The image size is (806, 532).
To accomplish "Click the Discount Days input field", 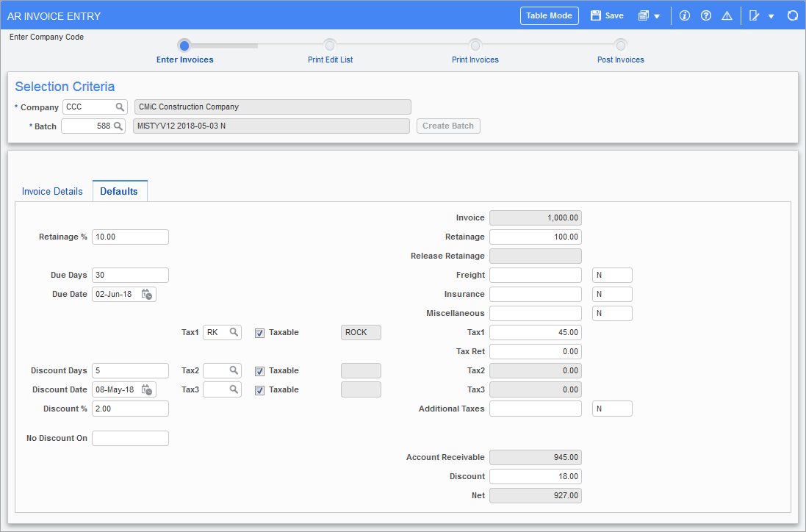I will 131,370.
